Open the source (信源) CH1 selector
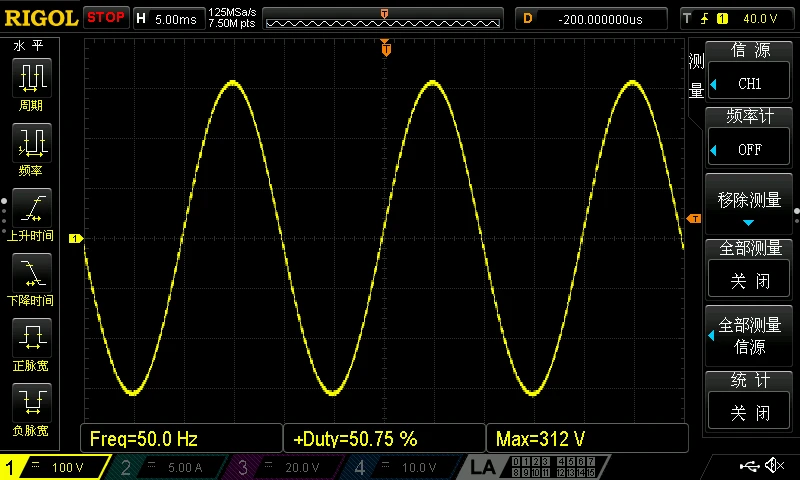Image resolution: width=800 pixels, height=480 pixels. (x=749, y=84)
